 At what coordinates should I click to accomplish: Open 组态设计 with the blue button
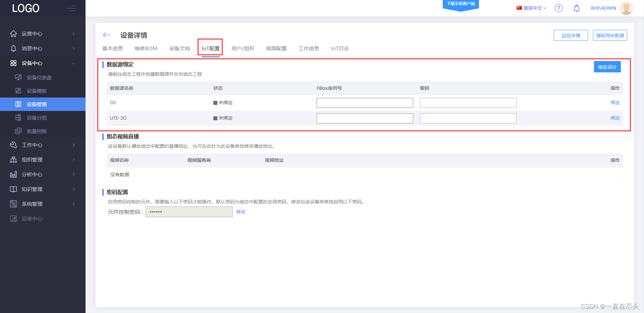point(607,67)
